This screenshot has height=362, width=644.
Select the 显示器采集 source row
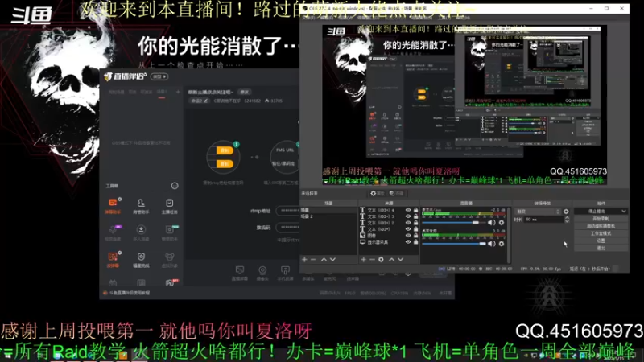click(389, 242)
